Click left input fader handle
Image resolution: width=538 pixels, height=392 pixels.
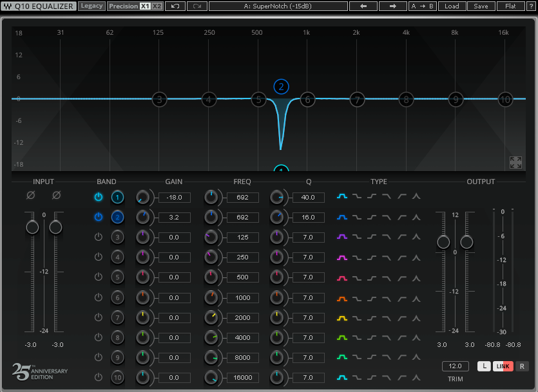coord(32,227)
